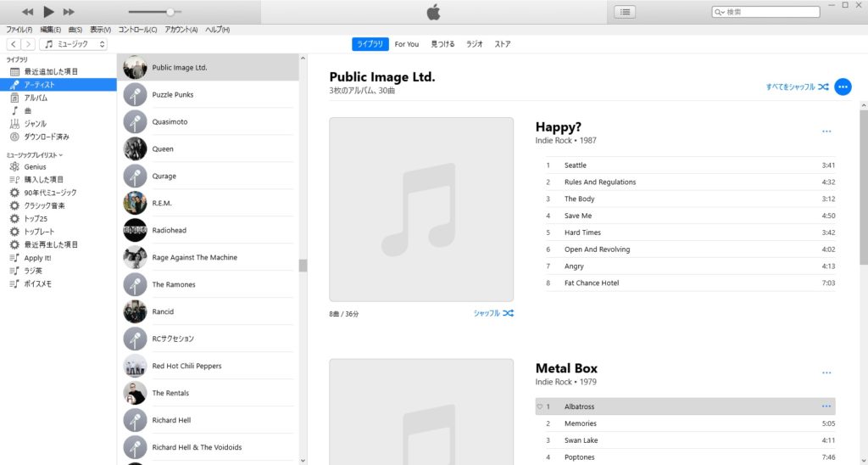The width and height of the screenshot is (868, 465).
Task: Select ダウンロード済み in the sidebar
Action: [x=58, y=137]
